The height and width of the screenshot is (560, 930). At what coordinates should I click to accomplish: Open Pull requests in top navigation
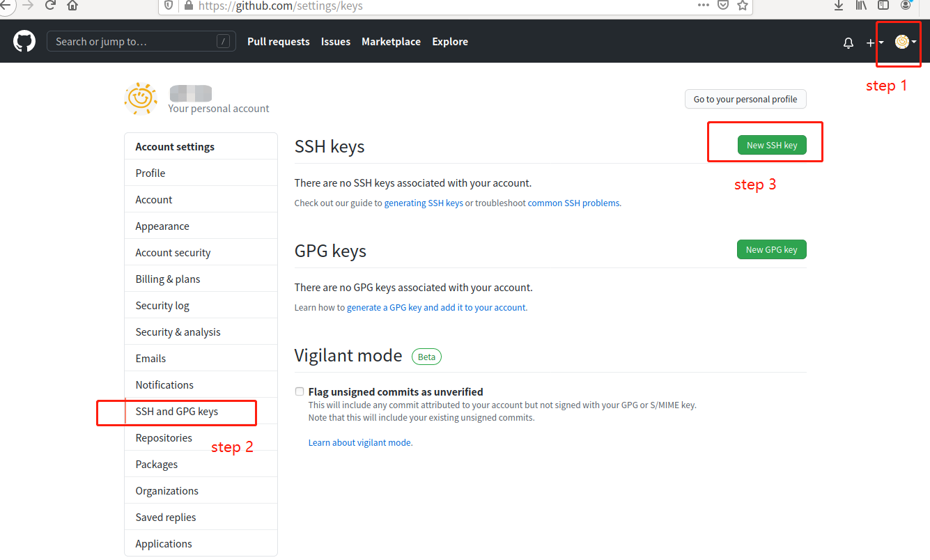(279, 42)
